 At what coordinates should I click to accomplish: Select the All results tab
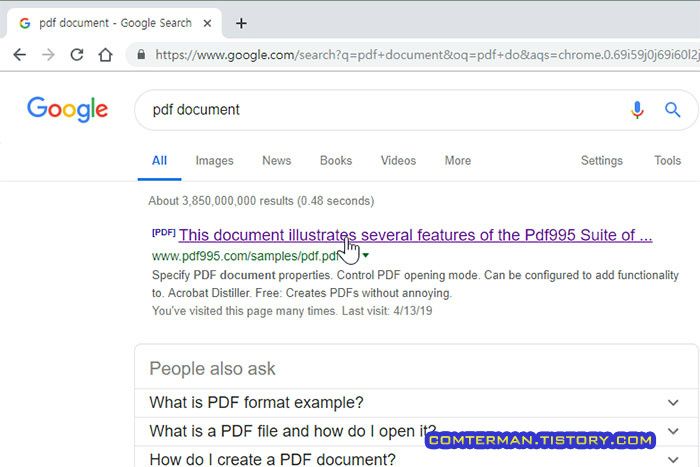(159, 161)
